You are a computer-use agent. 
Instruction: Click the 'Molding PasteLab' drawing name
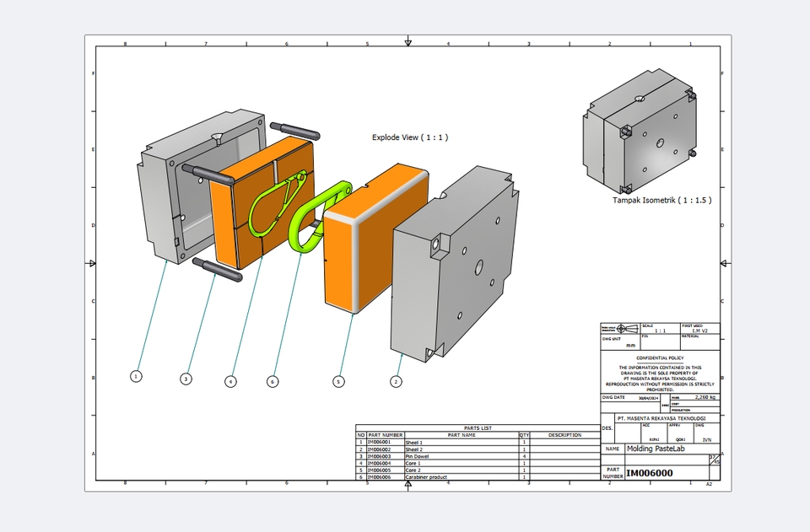click(656, 449)
